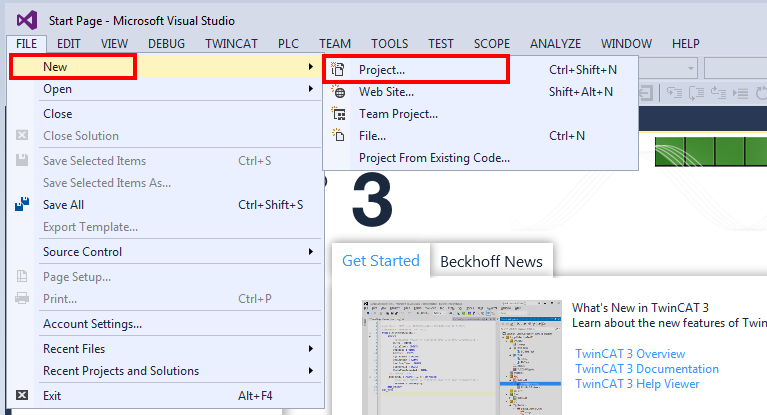Image resolution: width=767 pixels, height=415 pixels.
Task: Click the Exit X icon
Action: (22, 395)
